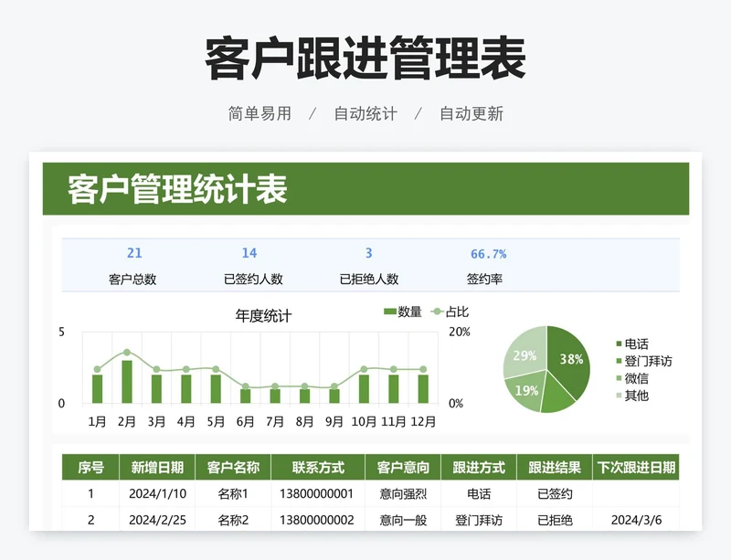Click the 下次跟进日期 column header

(636, 468)
